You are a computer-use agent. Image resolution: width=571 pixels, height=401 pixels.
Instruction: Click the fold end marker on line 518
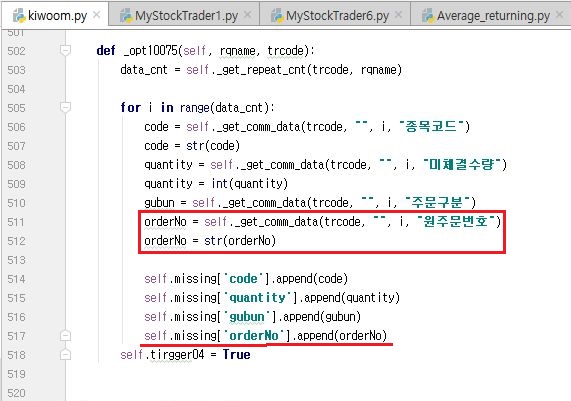click(x=65, y=354)
